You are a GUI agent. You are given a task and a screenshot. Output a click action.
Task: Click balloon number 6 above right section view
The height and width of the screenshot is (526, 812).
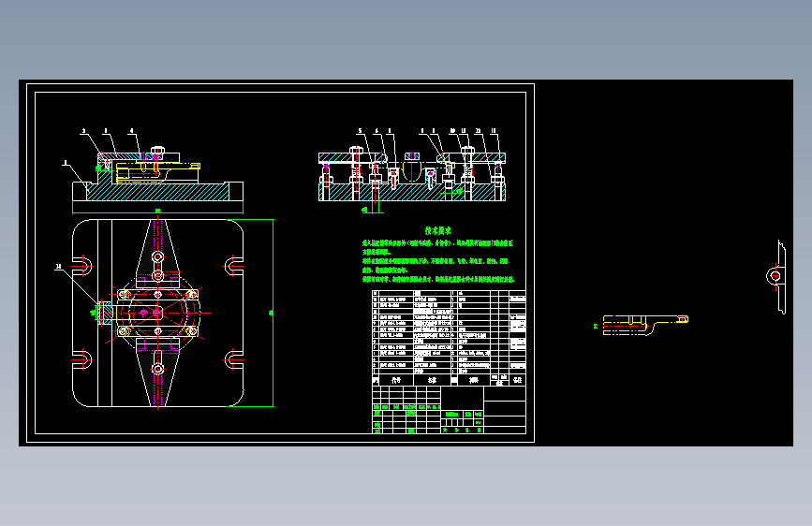point(376,131)
